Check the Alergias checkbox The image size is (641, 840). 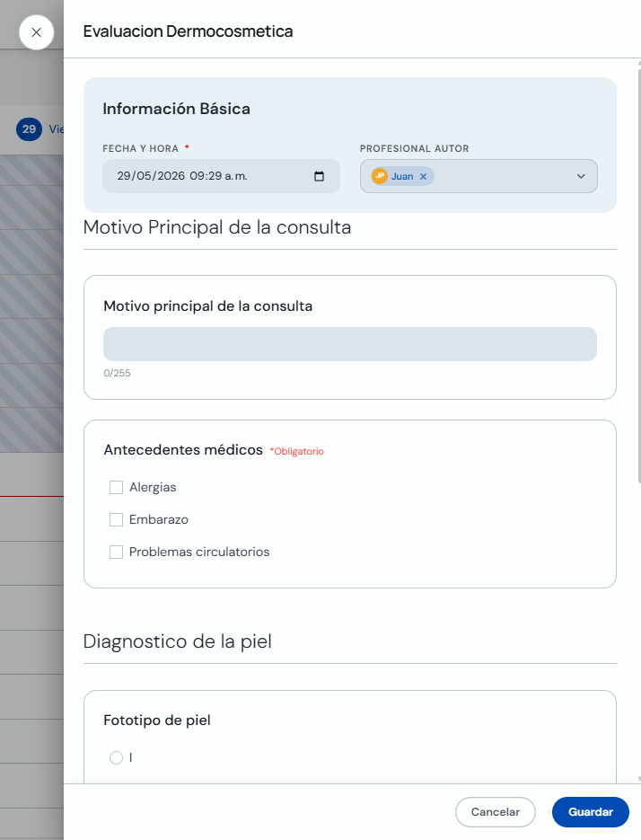click(116, 487)
